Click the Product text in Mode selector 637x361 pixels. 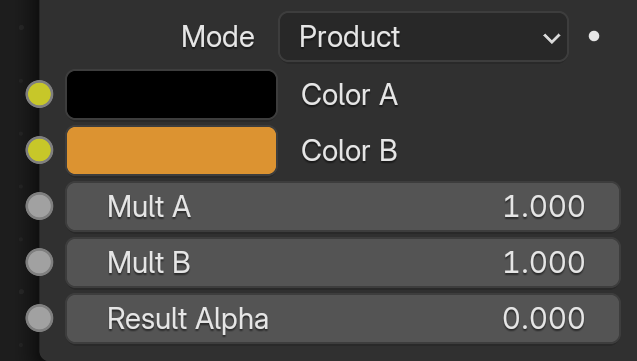350,37
